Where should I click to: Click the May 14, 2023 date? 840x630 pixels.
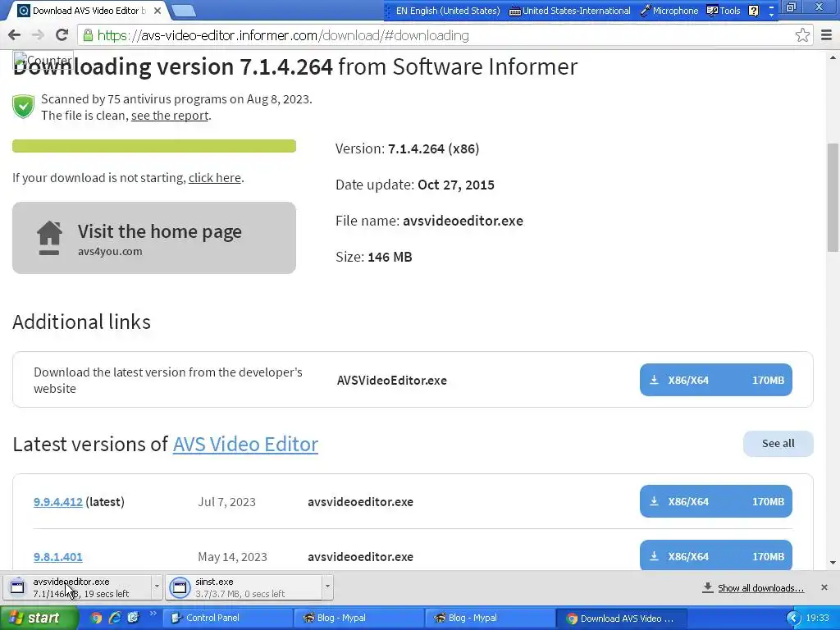(x=232, y=557)
